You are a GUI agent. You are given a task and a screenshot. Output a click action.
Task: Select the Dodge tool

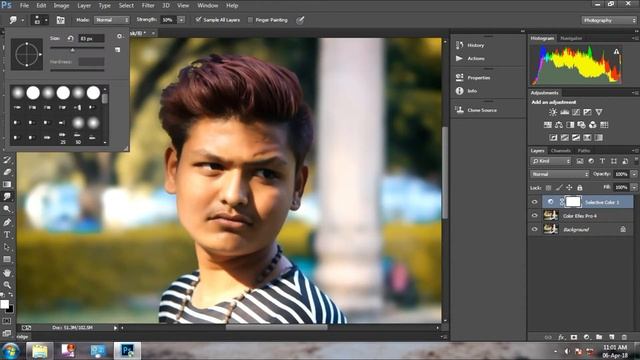(x=7, y=209)
